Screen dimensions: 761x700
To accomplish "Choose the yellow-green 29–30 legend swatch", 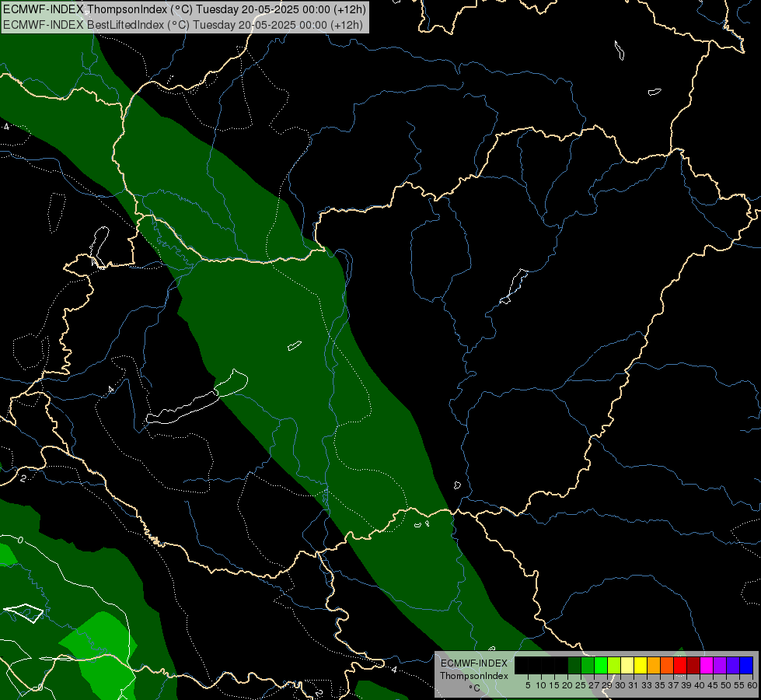I will click(x=614, y=665).
